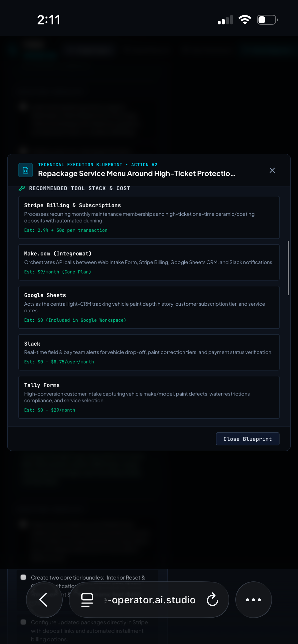Screen dimensions: 298x644
Task: Open the browser three-dots menu
Action: click(253, 599)
